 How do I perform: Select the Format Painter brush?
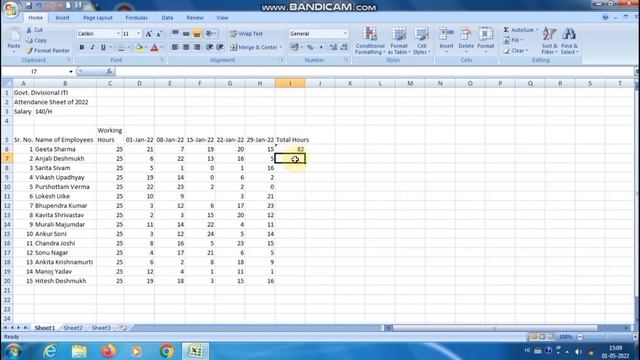tap(29, 51)
